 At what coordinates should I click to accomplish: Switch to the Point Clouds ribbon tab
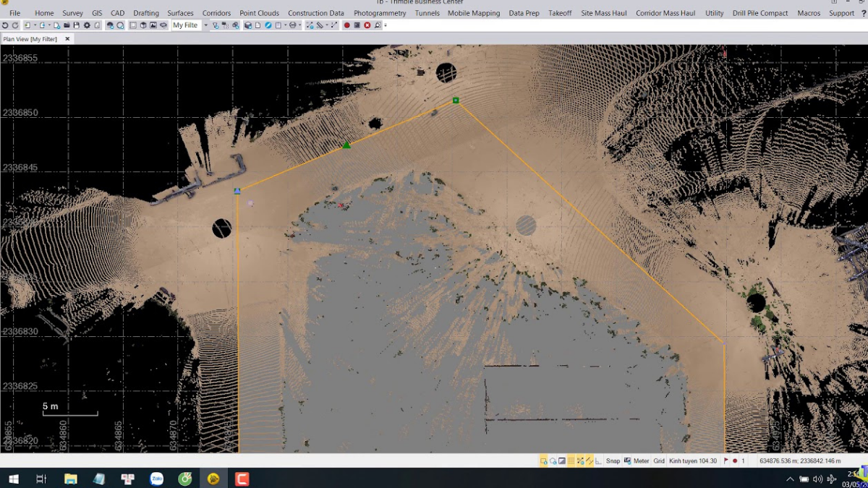(x=259, y=13)
